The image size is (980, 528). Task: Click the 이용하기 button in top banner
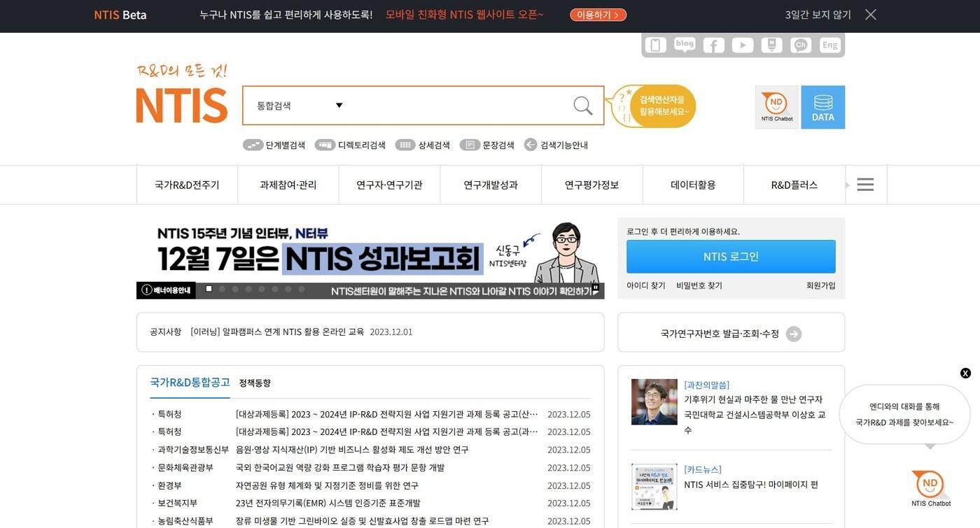click(x=598, y=15)
